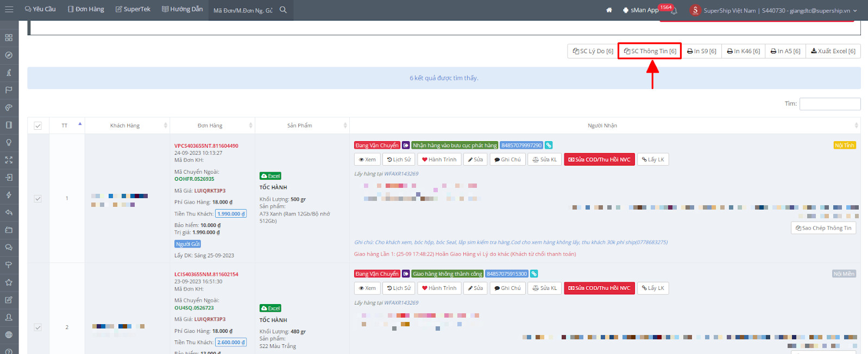Open order link VPCS403655NT.811604490
Screen dimensions: 868x354
click(x=206, y=146)
